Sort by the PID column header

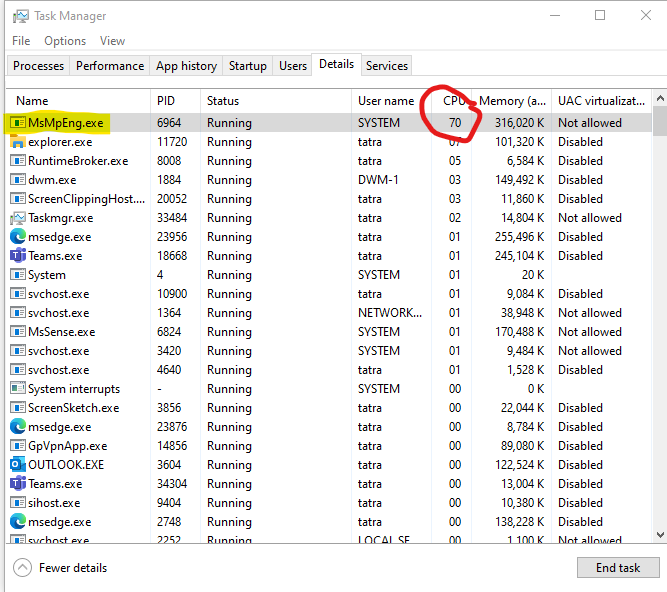point(175,101)
